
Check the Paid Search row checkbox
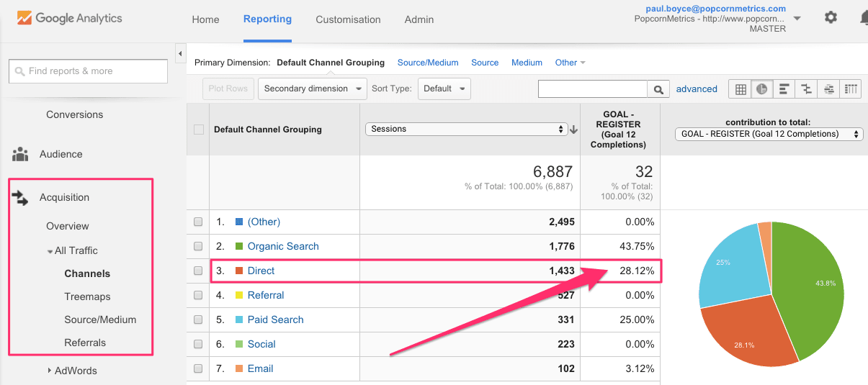click(x=199, y=320)
